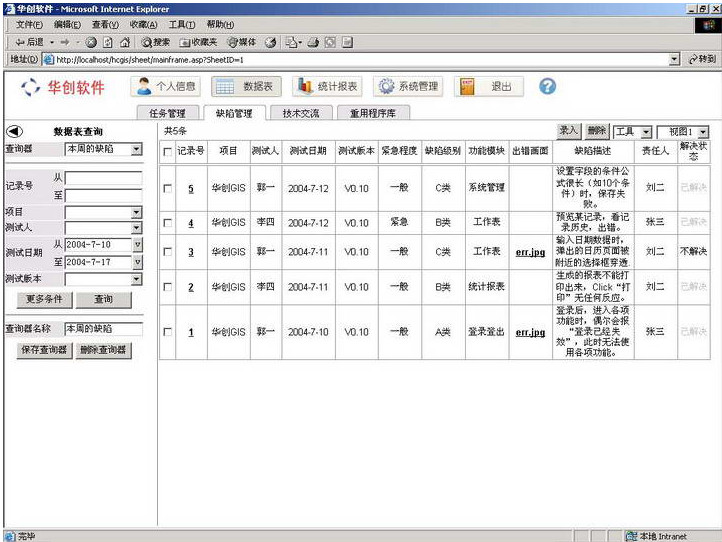The image size is (722, 542).
Task: Print the page with the printer icon
Action: [314, 42]
